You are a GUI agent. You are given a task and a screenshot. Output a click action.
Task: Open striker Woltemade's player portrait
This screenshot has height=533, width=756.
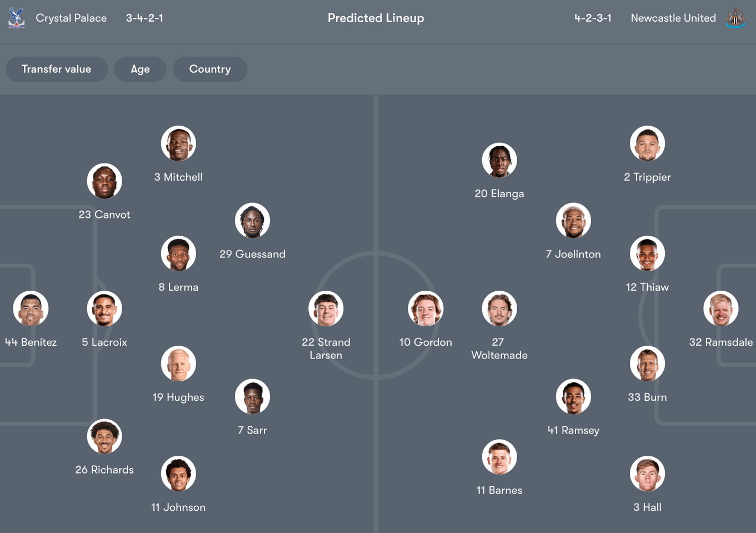tap(499, 308)
